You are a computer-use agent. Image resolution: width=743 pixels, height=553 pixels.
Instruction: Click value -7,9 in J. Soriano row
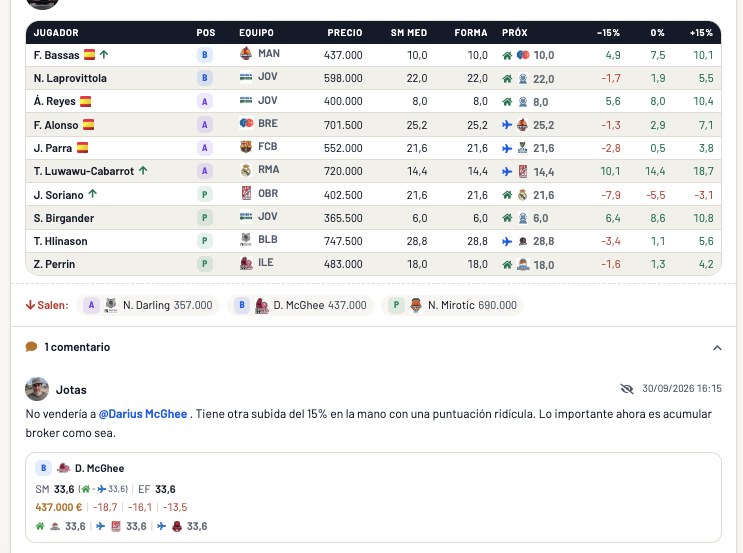[611, 195]
